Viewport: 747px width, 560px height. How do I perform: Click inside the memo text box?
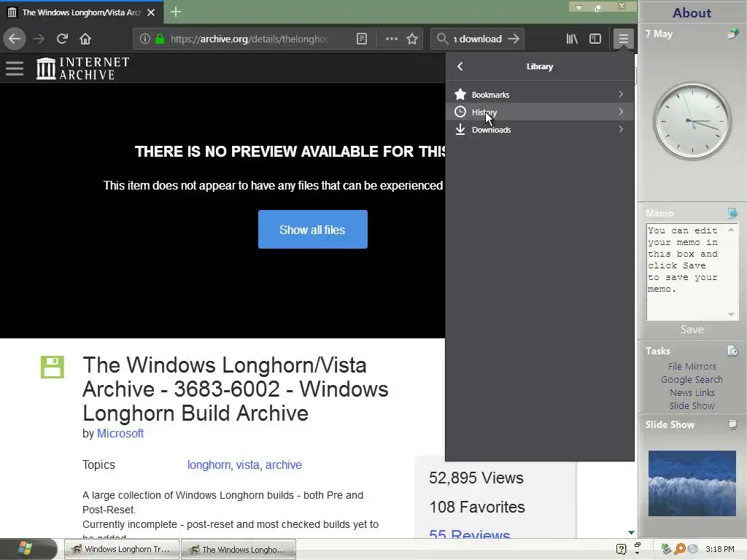point(687,272)
